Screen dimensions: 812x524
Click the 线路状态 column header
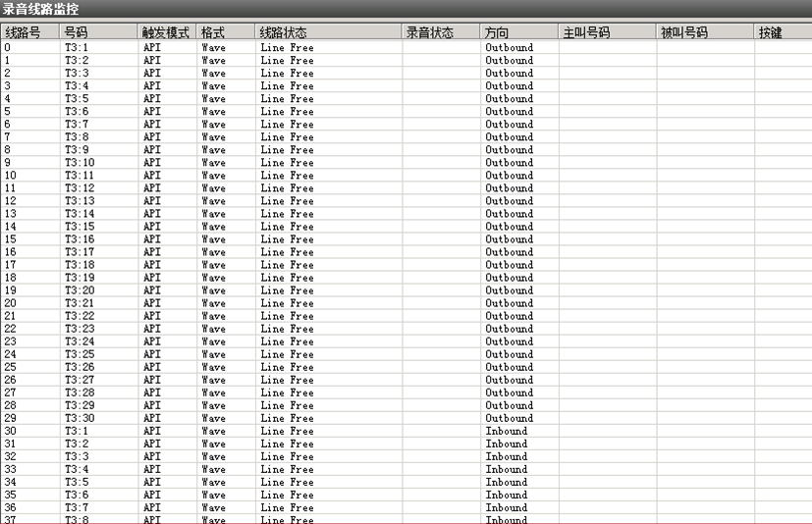pos(328,32)
